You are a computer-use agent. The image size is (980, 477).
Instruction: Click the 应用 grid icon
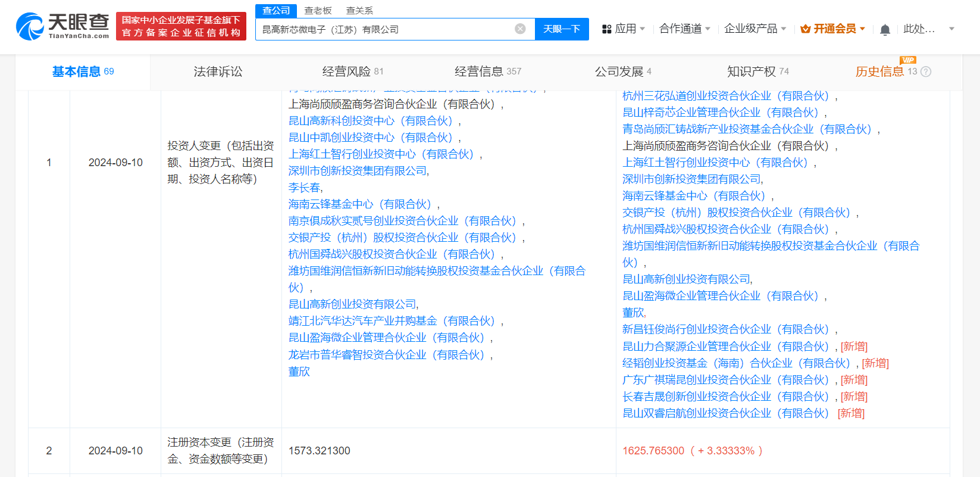pyautogui.click(x=607, y=29)
